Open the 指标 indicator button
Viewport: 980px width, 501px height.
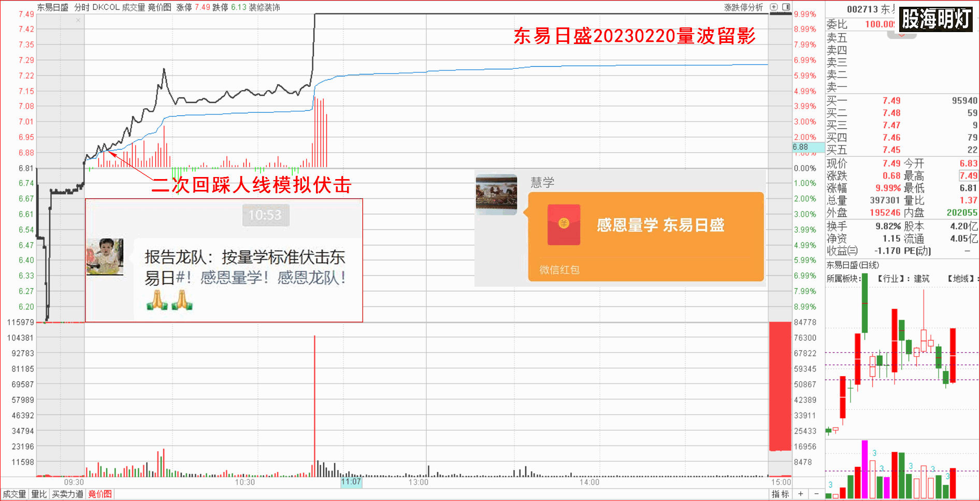pyautogui.click(x=780, y=494)
